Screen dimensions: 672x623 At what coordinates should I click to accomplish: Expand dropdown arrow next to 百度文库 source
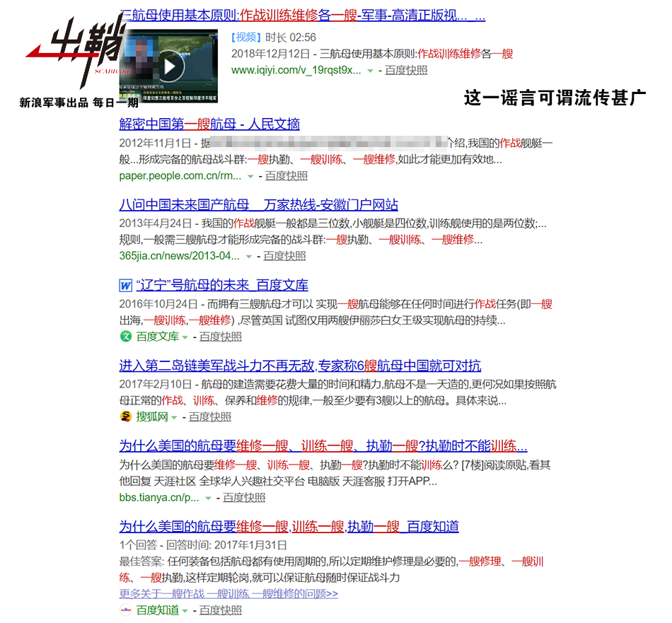pos(185,337)
